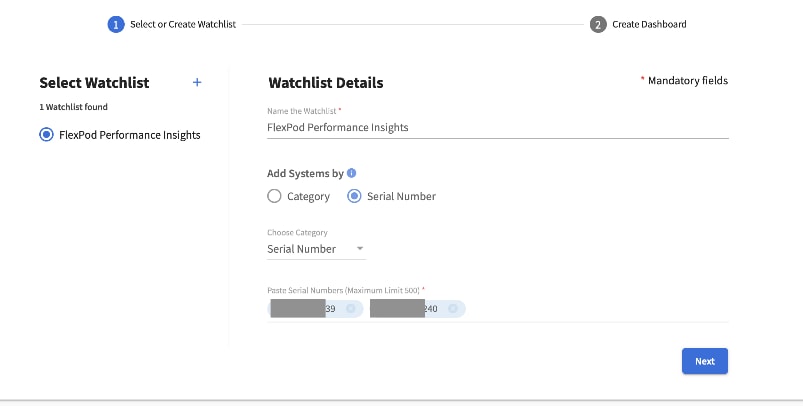Click the 1 Watchlist found text
803x406 pixels.
click(73, 107)
